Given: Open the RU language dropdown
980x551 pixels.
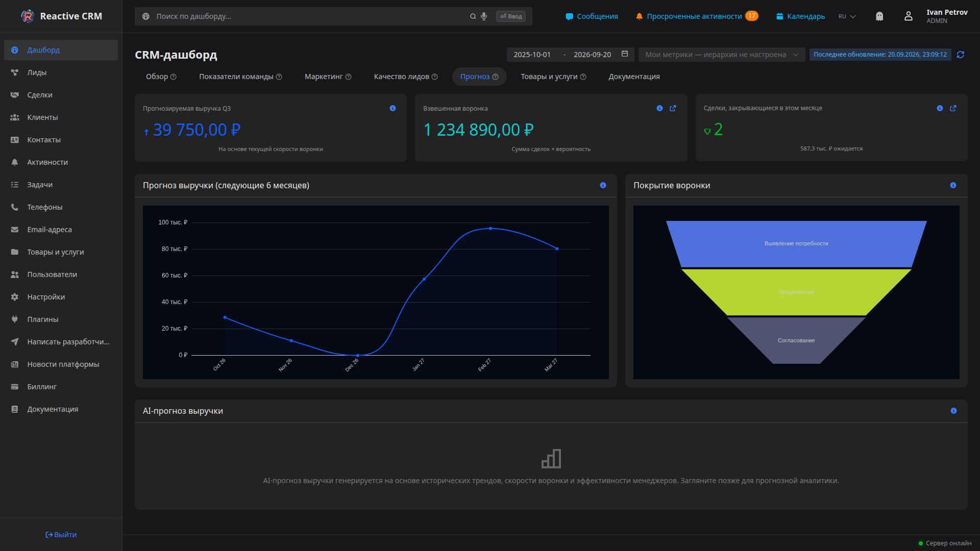Looking at the screenshot, I should point(847,16).
